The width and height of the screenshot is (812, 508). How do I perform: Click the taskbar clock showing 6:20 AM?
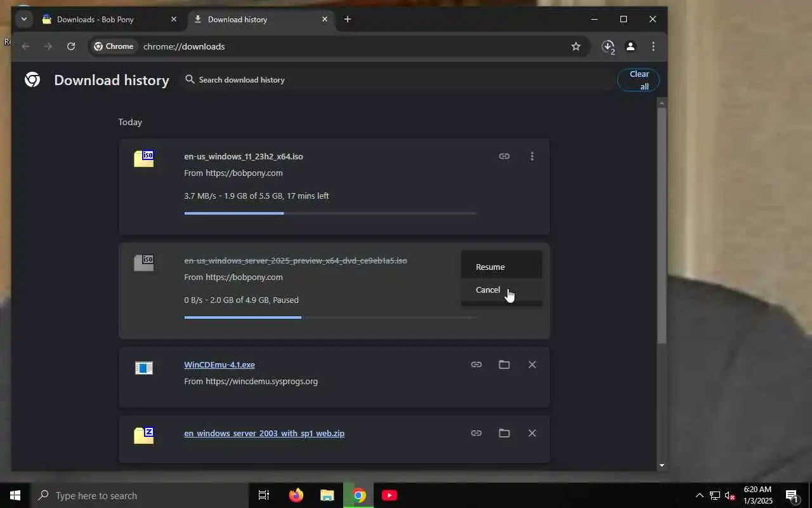tap(757, 495)
